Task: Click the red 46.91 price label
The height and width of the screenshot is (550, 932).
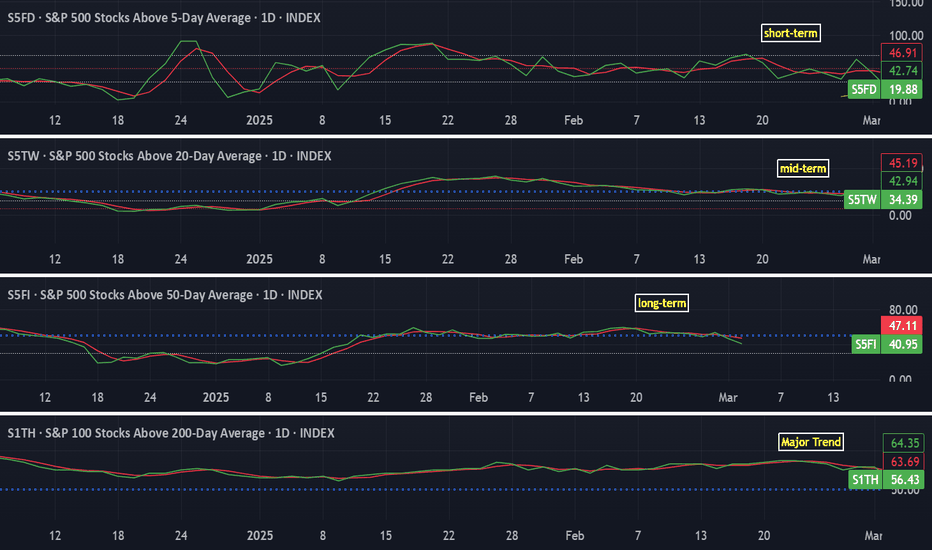Action: click(x=902, y=53)
